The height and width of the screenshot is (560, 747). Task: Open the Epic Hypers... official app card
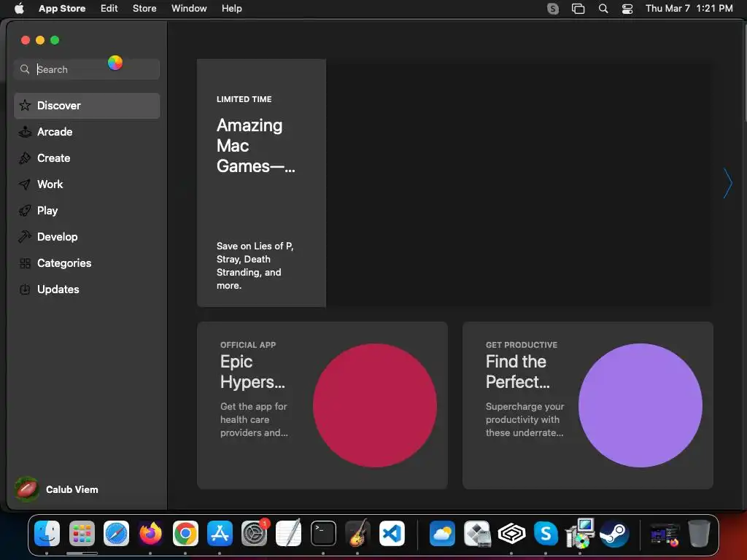(x=322, y=405)
